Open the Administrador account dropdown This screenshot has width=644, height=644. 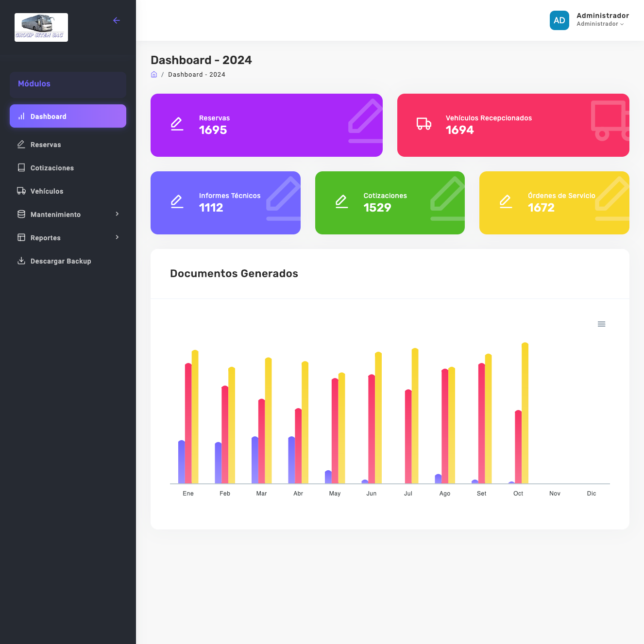point(602,19)
